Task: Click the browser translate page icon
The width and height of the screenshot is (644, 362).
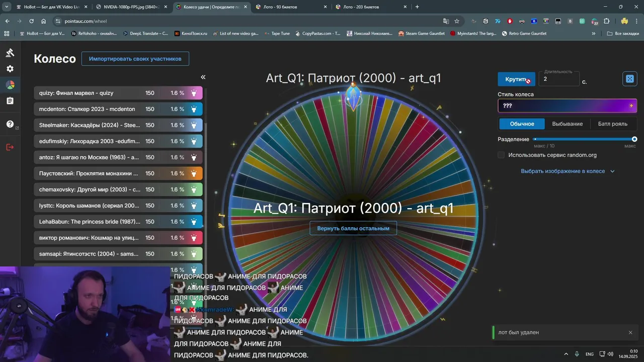Action: click(446, 21)
